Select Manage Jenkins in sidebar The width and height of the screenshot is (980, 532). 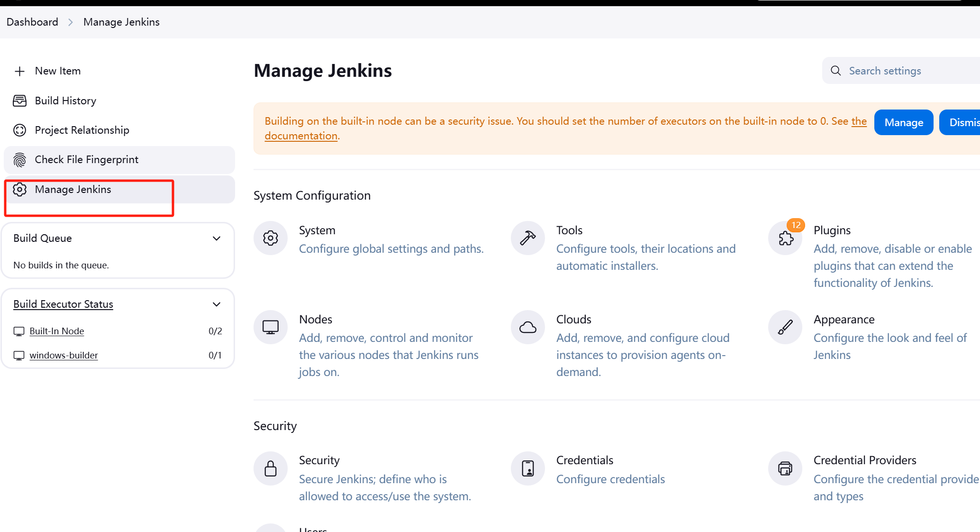tap(119, 189)
